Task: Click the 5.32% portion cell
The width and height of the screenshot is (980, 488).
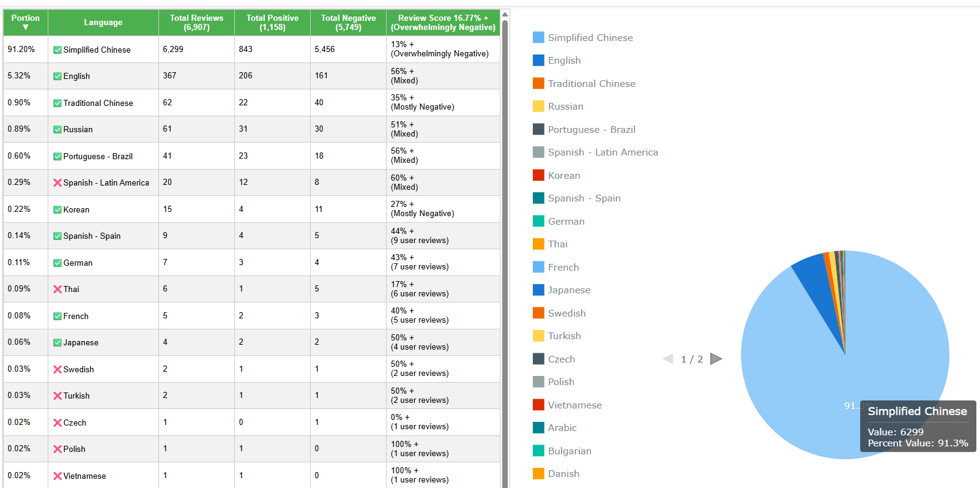Action: (x=26, y=76)
